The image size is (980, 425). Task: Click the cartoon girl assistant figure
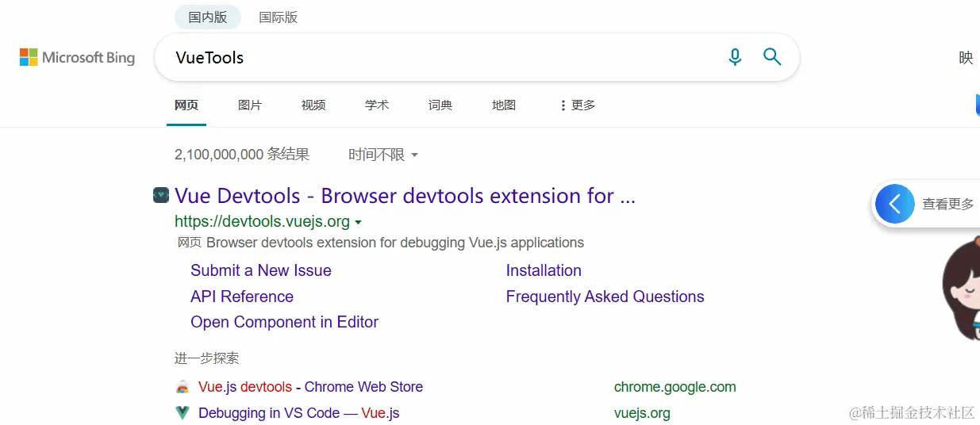point(961,287)
